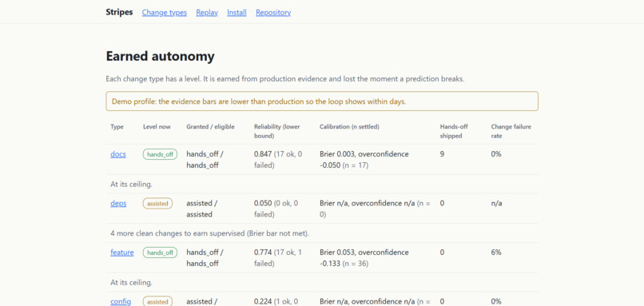Select hands-off shipped value 9

coord(442,154)
